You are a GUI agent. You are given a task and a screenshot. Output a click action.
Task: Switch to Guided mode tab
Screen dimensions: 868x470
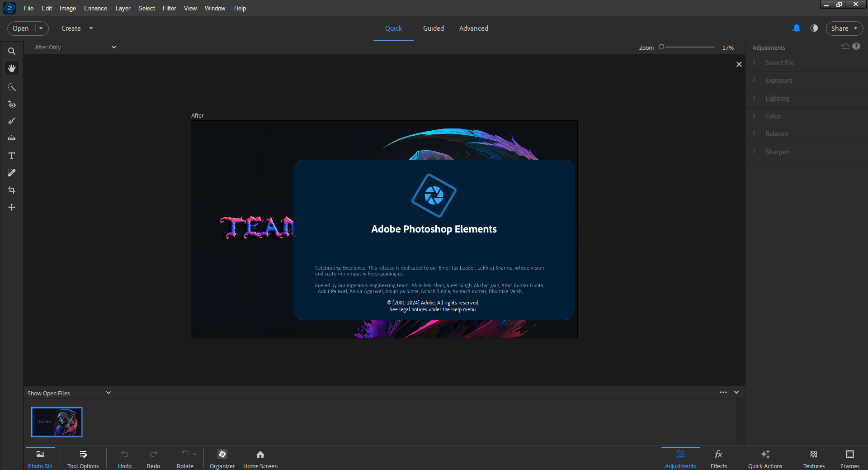tap(434, 28)
